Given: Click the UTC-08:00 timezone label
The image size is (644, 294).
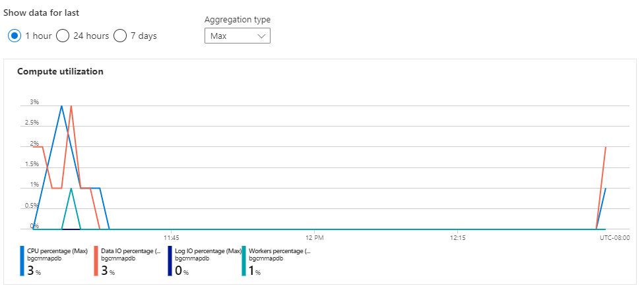Looking at the screenshot, I should pos(615,237).
